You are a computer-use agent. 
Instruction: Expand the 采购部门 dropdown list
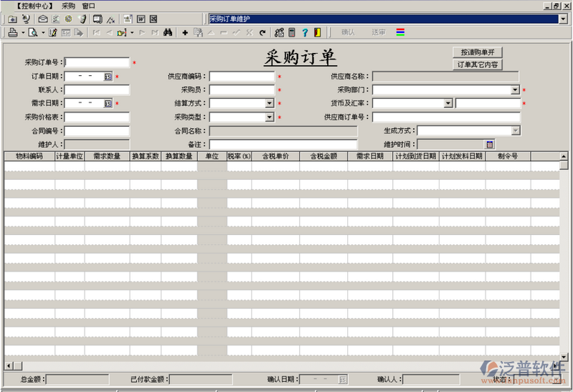514,90
